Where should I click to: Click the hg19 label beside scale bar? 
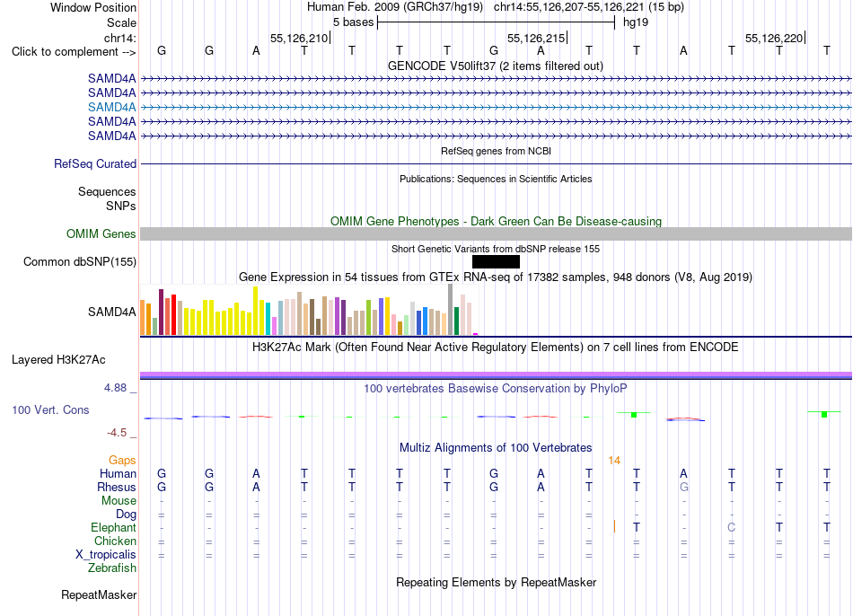(636, 22)
